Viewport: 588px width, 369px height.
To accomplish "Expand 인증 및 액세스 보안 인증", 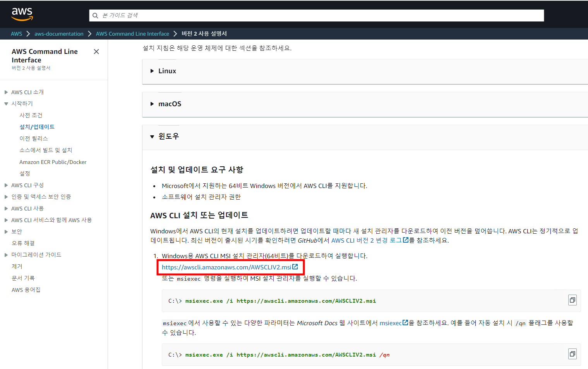I will click(6, 197).
